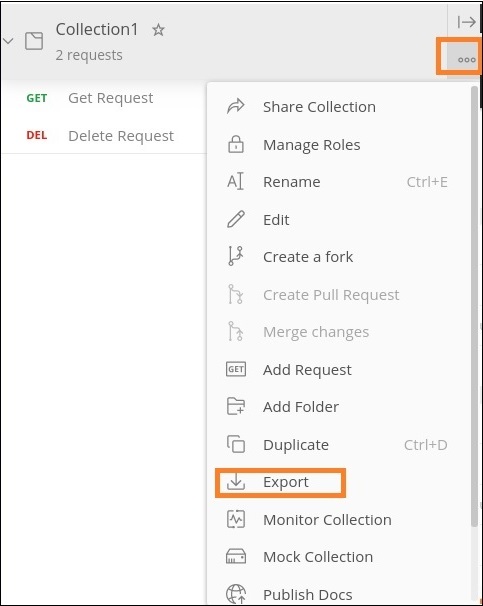Click the Duplicate copy icon
The height and width of the screenshot is (606, 483).
tap(236, 444)
